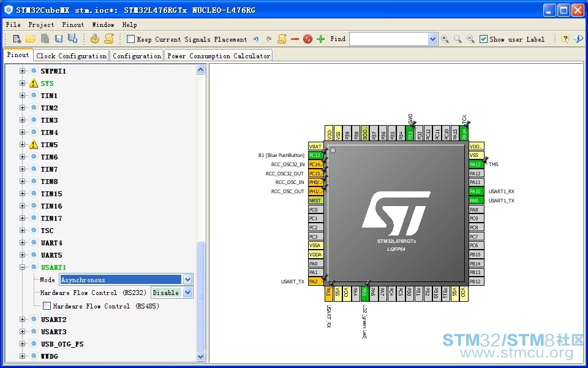Click pin PA10 on the chip
This screenshot has width=588, height=368.
click(x=477, y=191)
